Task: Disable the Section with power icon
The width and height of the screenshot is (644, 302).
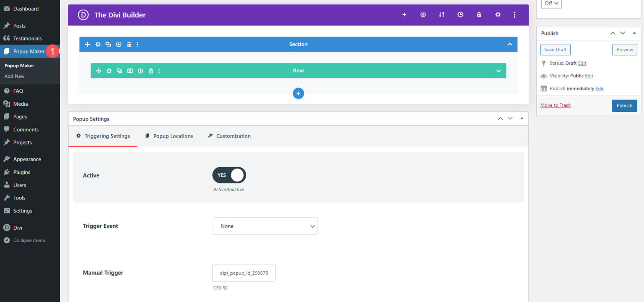Action: [x=119, y=44]
